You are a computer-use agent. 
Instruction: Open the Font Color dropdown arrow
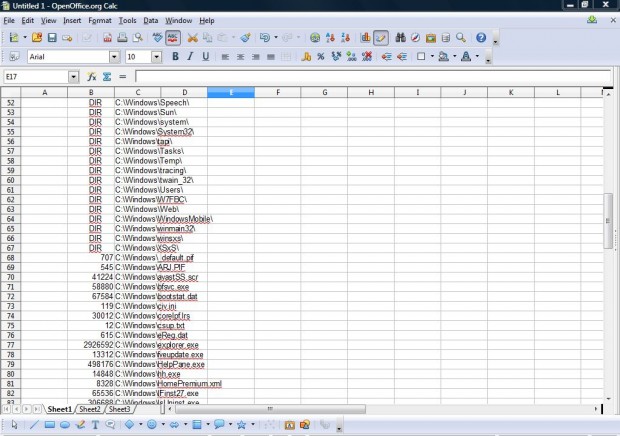click(477, 56)
